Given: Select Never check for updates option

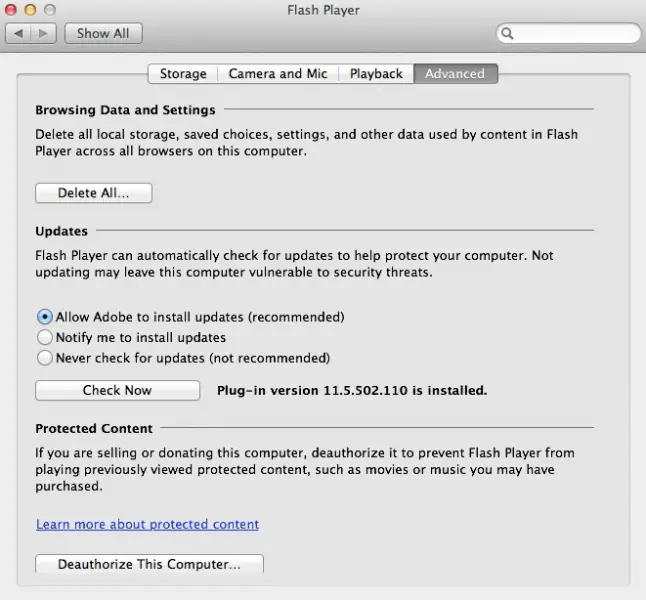Looking at the screenshot, I should [45, 358].
